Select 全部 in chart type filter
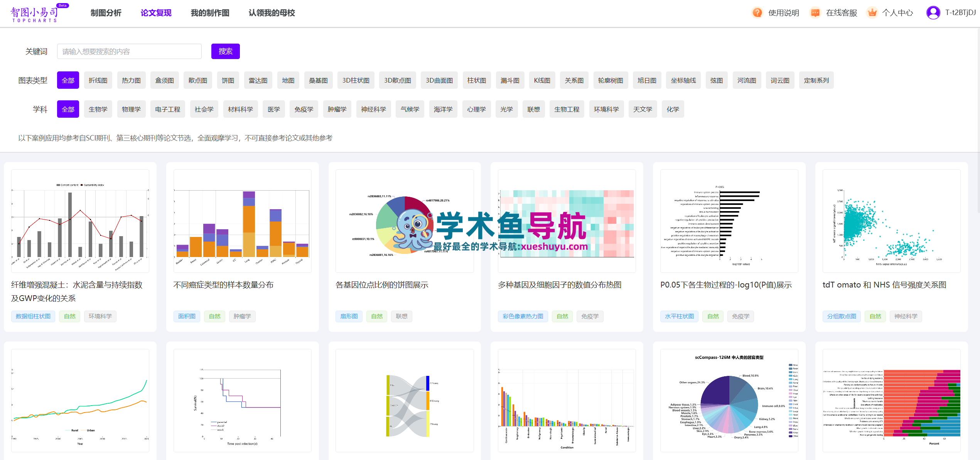The width and height of the screenshot is (980, 460). [x=68, y=80]
